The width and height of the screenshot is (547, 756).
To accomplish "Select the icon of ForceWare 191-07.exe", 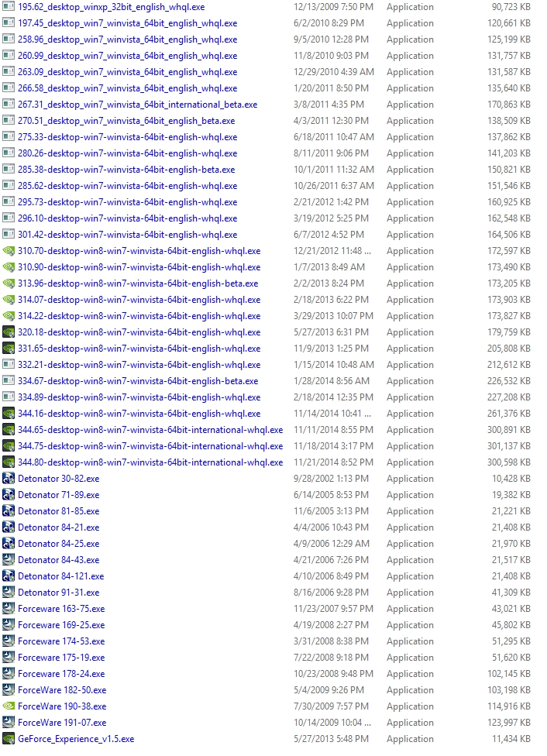I will point(9,722).
